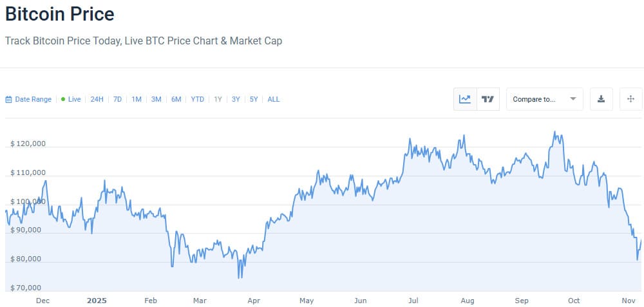This screenshot has height=307, width=644.
Task: Choose the 5Y time range
Action: point(254,99)
